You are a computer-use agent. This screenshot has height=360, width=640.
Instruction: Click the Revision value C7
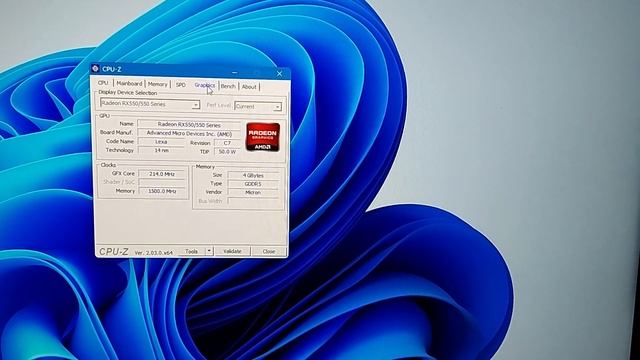click(x=227, y=143)
